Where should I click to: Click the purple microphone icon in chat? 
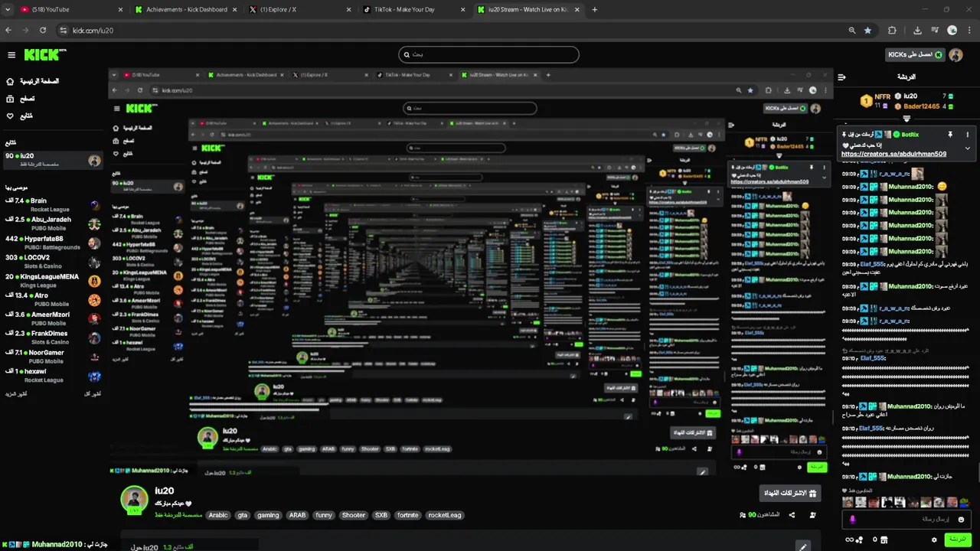pos(852,520)
